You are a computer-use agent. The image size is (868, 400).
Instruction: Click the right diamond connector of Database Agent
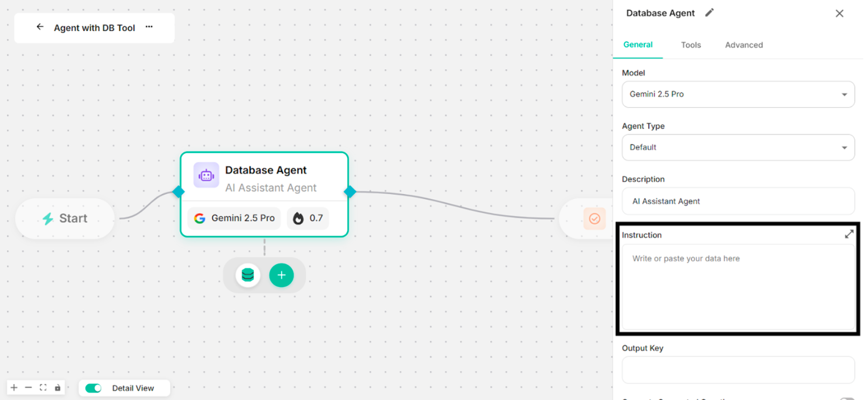(350, 192)
